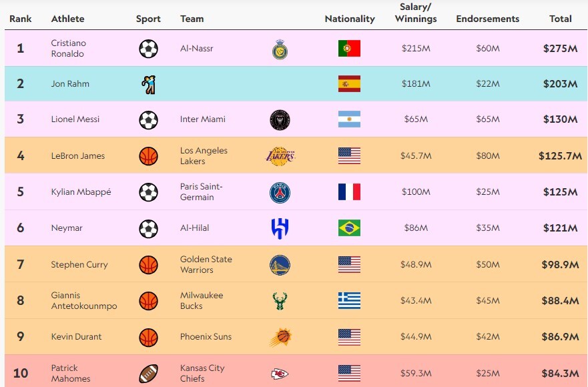Click the Kansas City Chiefs arrowhead logo
Screen dimensions: 588x387
pos(280,374)
